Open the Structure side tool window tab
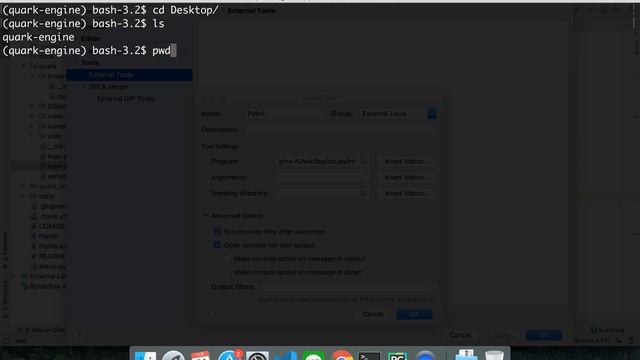640x360 pixels. [x=5, y=299]
